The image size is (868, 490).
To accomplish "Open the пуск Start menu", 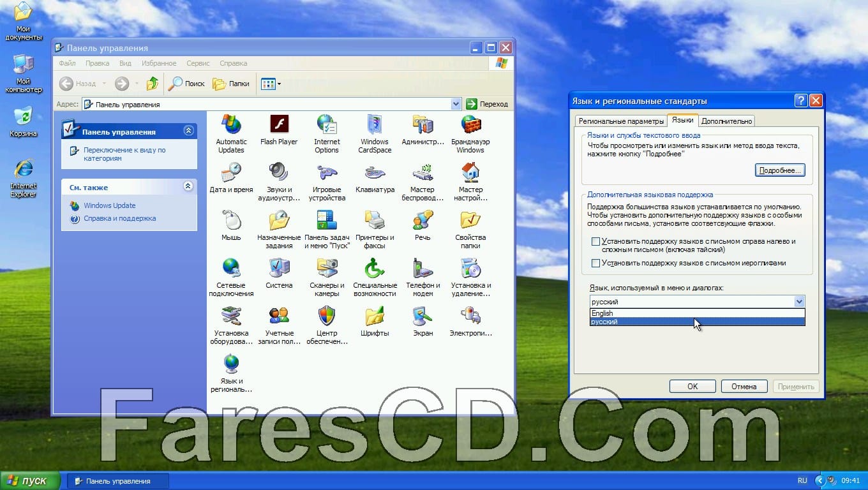I will click(30, 480).
